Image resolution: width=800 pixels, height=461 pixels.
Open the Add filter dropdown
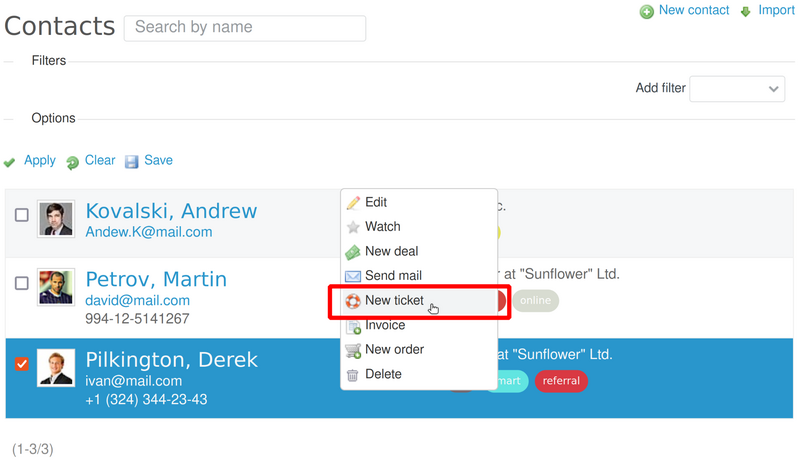(x=738, y=89)
